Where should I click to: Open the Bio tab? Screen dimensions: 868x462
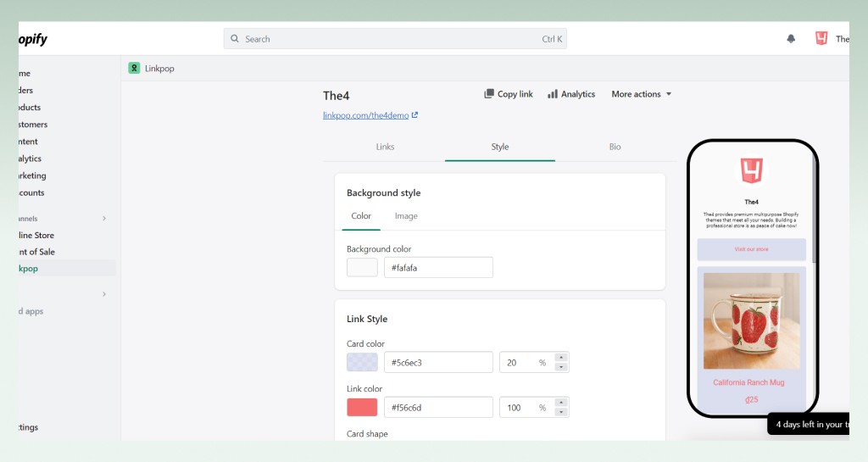[615, 147]
